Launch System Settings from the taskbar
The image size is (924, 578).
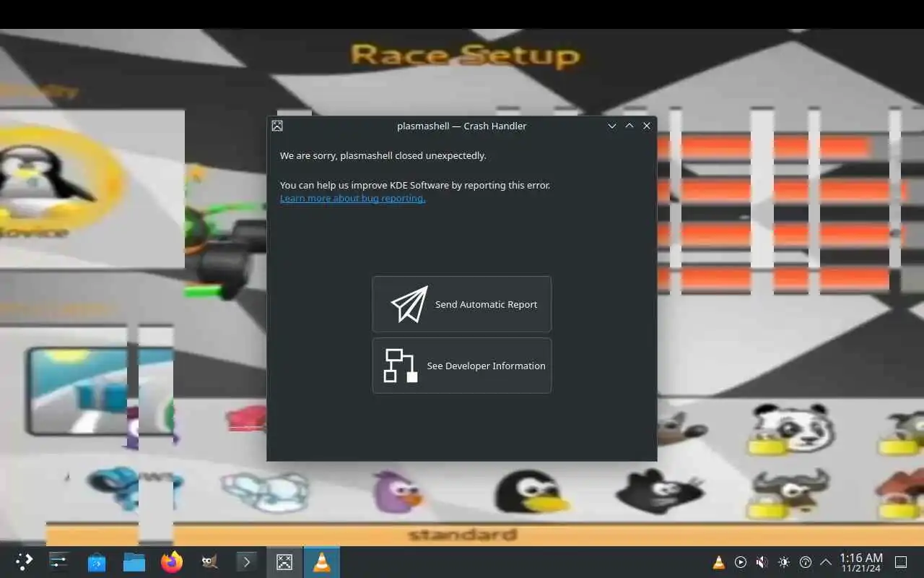58,562
